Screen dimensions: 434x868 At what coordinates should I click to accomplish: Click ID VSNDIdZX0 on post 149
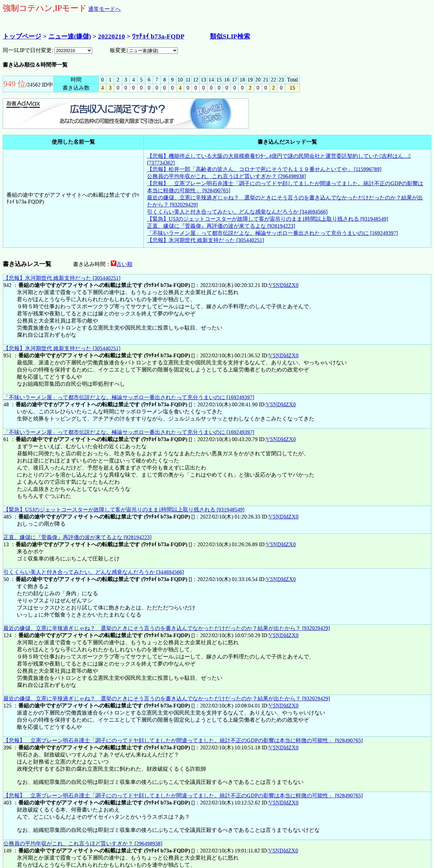pyautogui.click(x=283, y=851)
